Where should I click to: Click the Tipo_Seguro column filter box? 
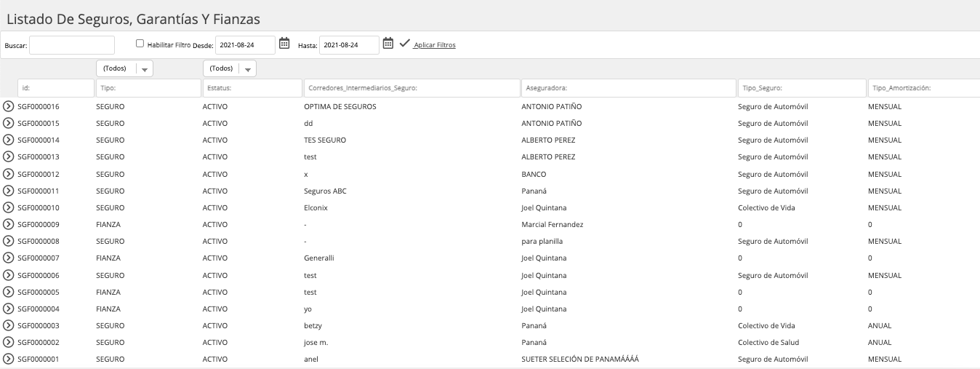tap(802, 88)
